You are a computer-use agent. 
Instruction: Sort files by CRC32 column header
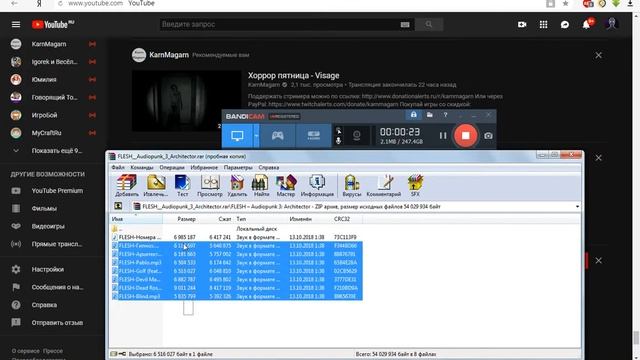(347, 219)
